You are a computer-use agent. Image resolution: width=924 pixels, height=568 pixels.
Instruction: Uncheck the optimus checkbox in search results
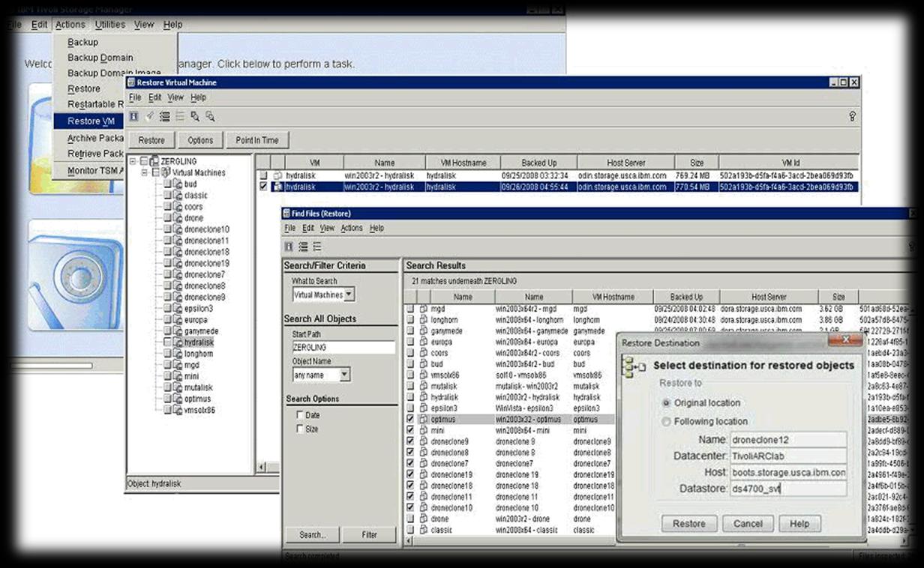pos(410,420)
